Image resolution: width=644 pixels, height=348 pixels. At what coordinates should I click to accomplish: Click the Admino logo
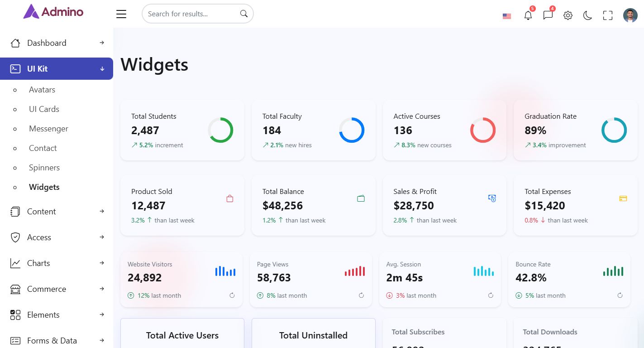pyautogui.click(x=53, y=12)
